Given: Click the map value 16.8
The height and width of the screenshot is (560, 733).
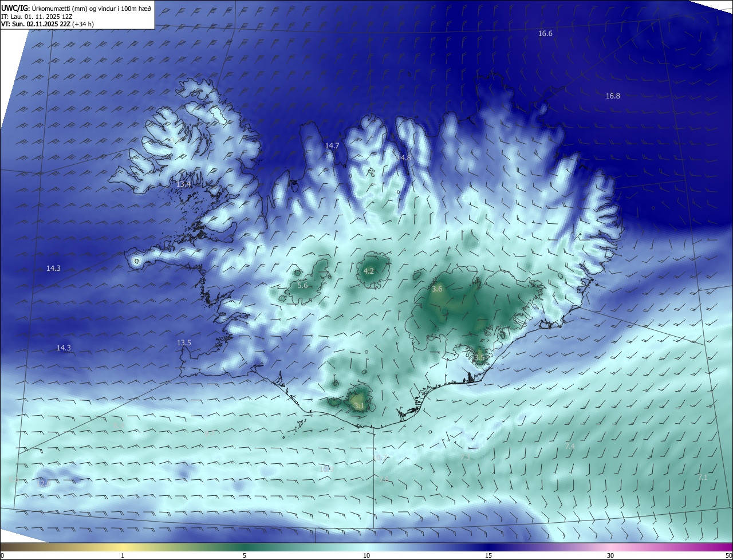Looking at the screenshot, I should pyautogui.click(x=613, y=96).
